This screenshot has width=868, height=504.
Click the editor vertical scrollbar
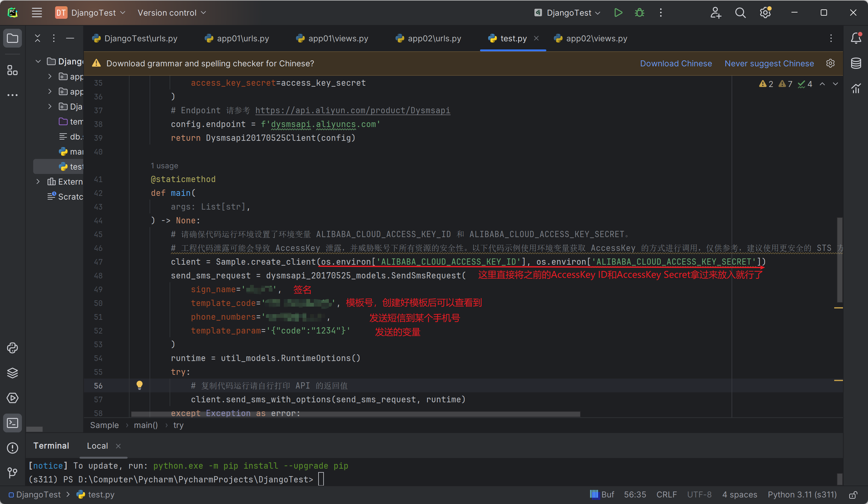pyautogui.click(x=840, y=260)
